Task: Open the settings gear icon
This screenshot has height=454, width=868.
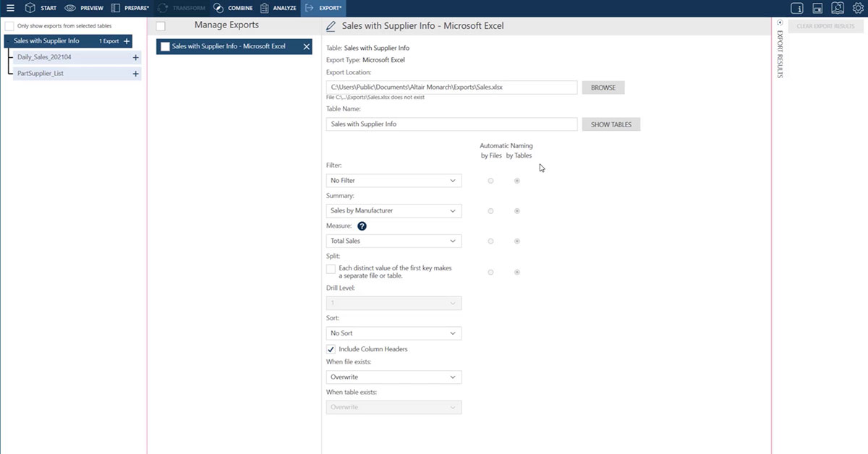Action: coord(859,8)
